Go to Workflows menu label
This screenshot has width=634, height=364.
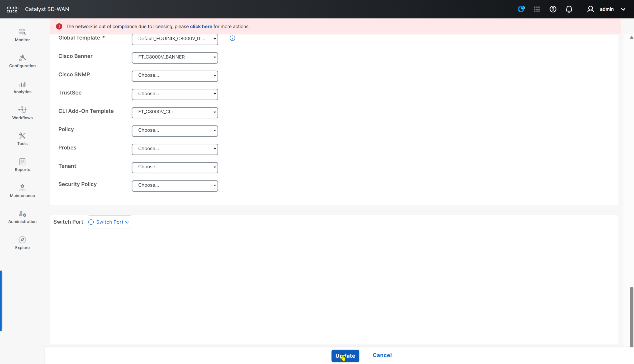click(22, 118)
